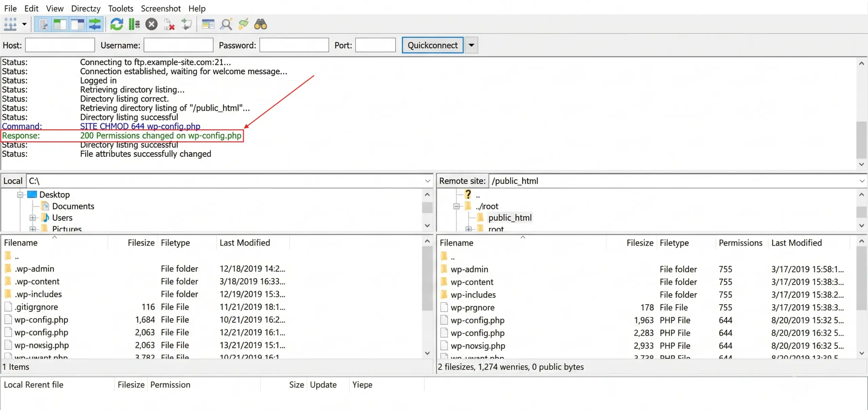868x410 pixels.
Task: Click the Quickconnect button
Action: pyautogui.click(x=433, y=45)
